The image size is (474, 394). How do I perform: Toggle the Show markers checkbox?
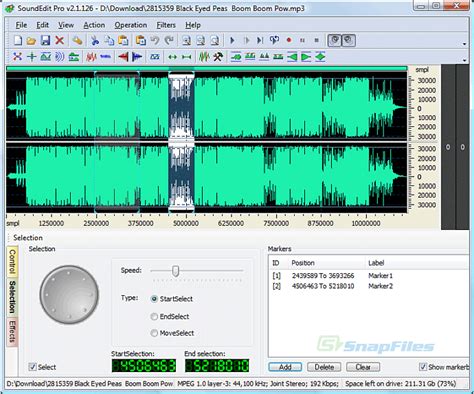pos(423,367)
